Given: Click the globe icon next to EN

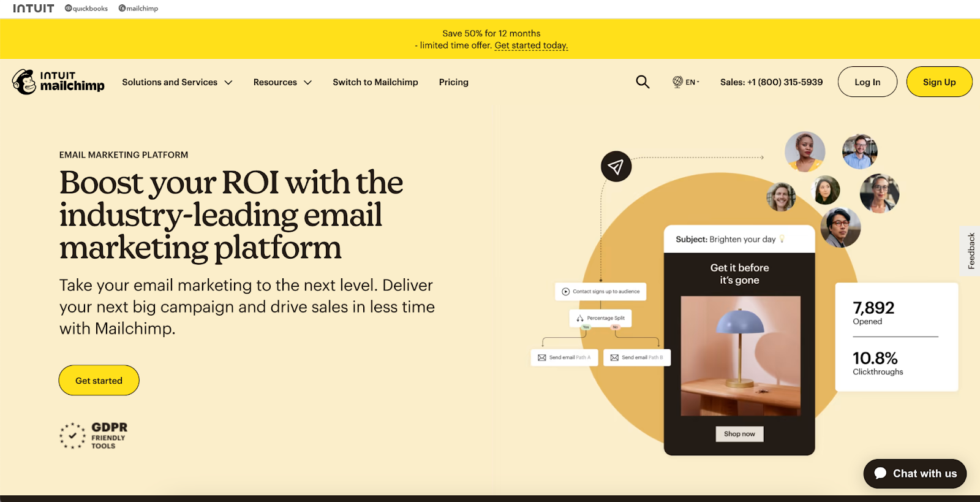Looking at the screenshot, I should 677,82.
